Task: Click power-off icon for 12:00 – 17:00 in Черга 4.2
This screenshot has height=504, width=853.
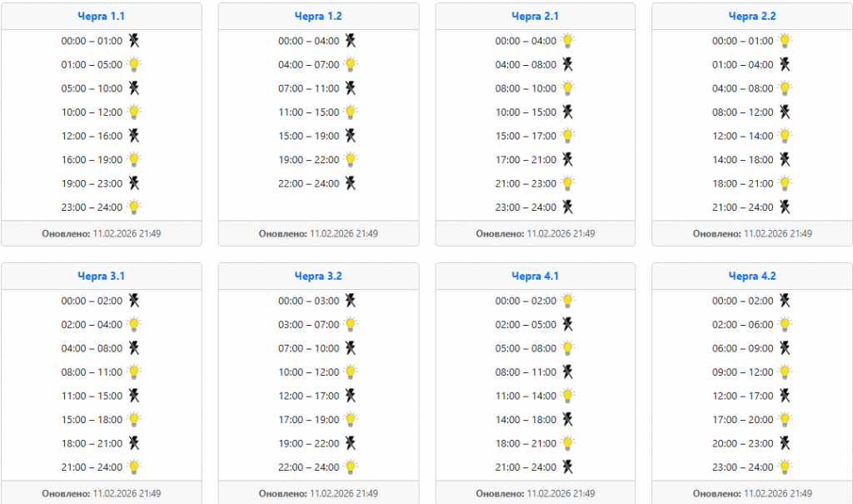Action: pyautogui.click(x=785, y=396)
